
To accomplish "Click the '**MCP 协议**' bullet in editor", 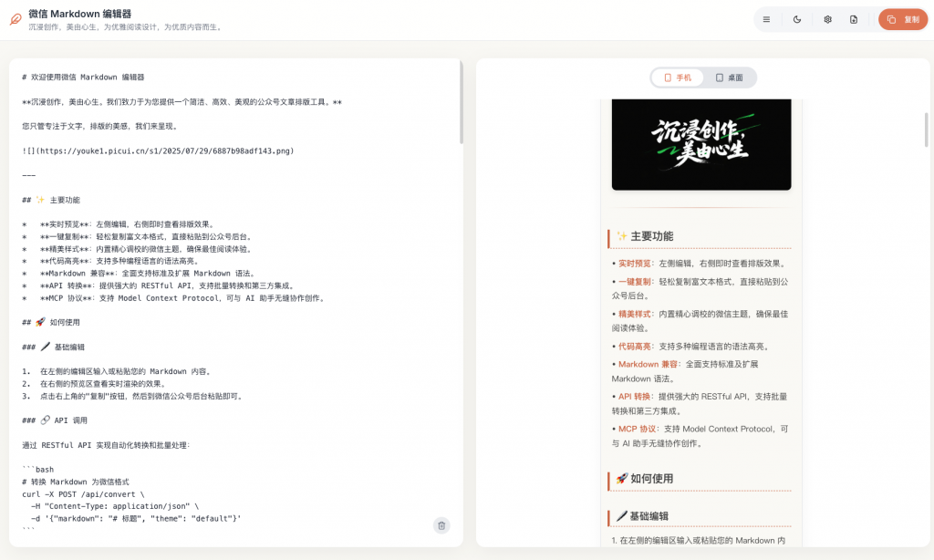I will [x=174, y=298].
